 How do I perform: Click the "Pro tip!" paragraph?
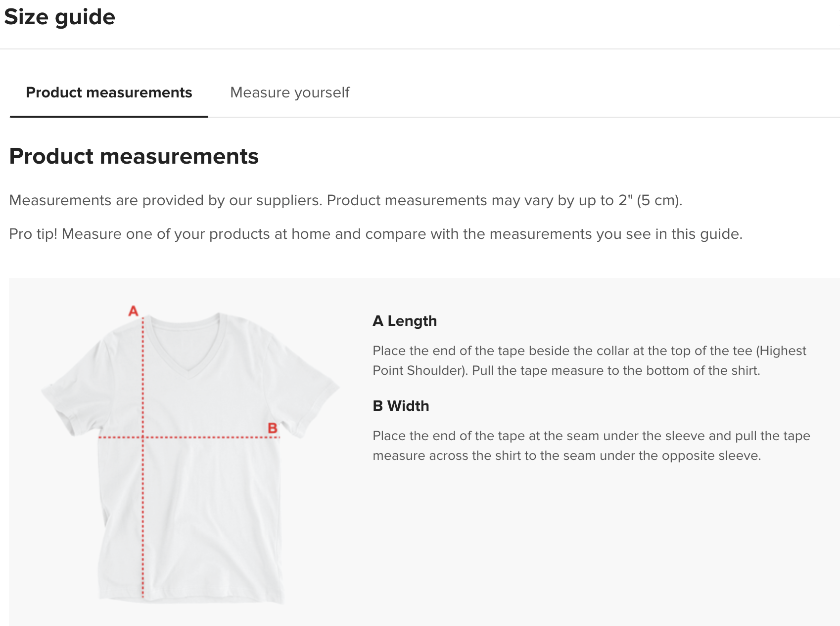[x=375, y=234]
